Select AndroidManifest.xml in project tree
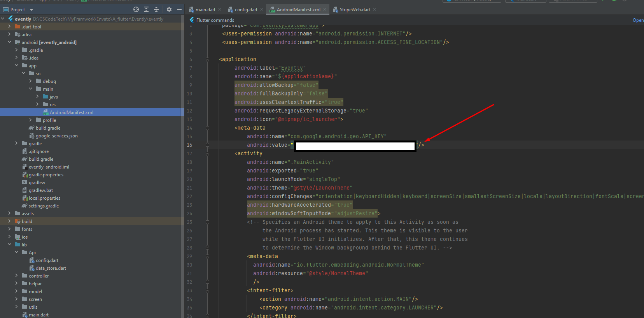 (71, 112)
